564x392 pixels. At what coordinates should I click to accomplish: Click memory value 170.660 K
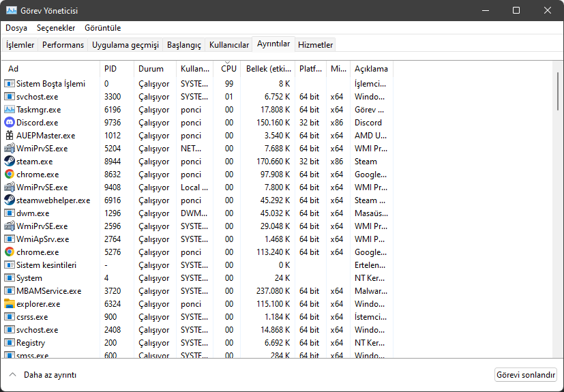point(273,162)
